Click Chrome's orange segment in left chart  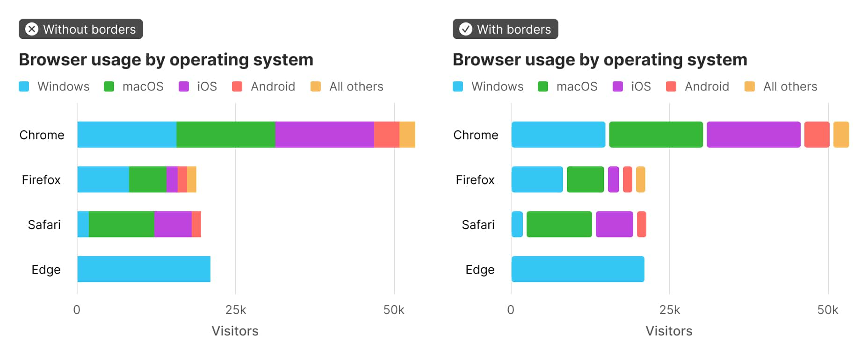(x=407, y=135)
